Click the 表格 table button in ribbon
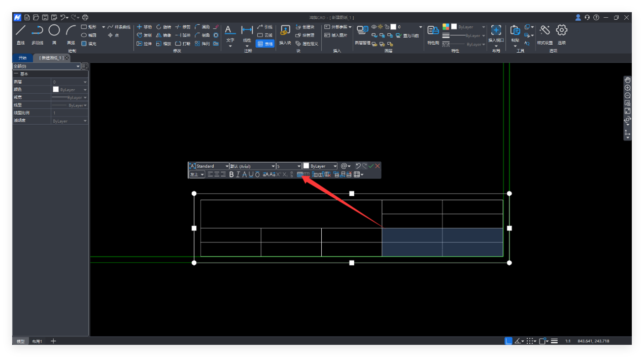The image size is (644, 357). (x=265, y=44)
